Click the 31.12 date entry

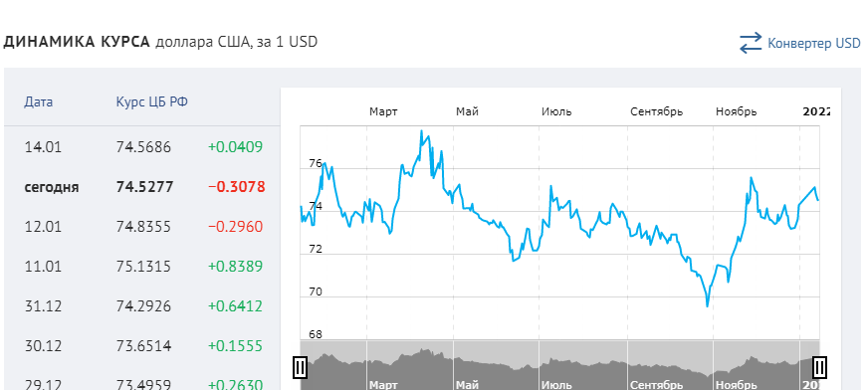pyautogui.click(x=43, y=306)
